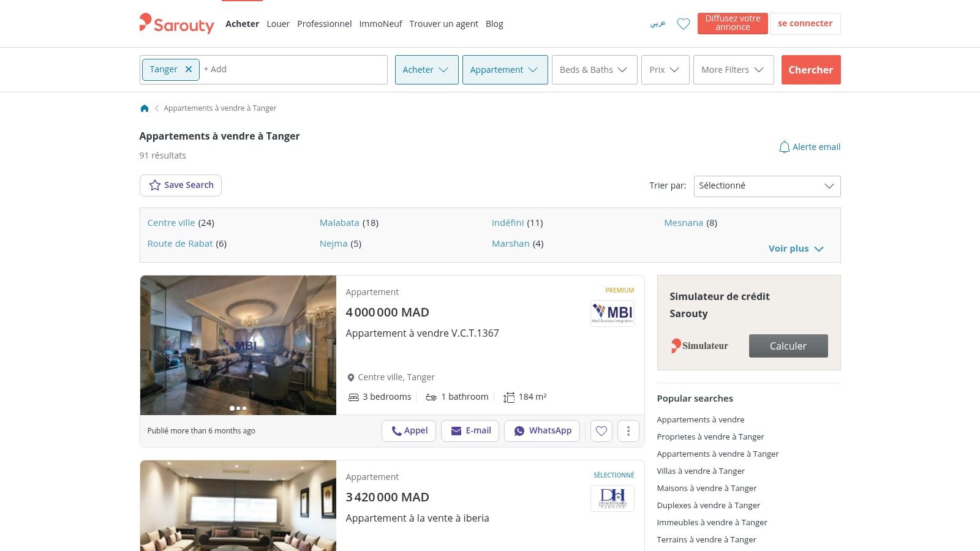Viewport: 980px width, 551px height.
Task: Select Louer in the top navigation
Action: [278, 24]
